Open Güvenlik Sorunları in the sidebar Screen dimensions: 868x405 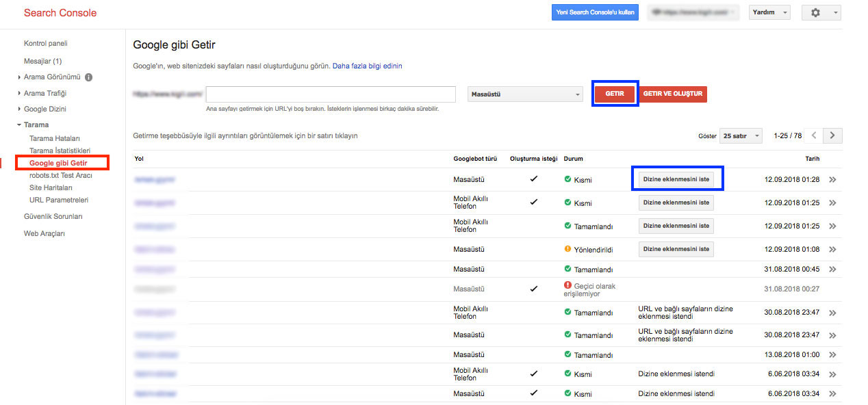(x=53, y=216)
